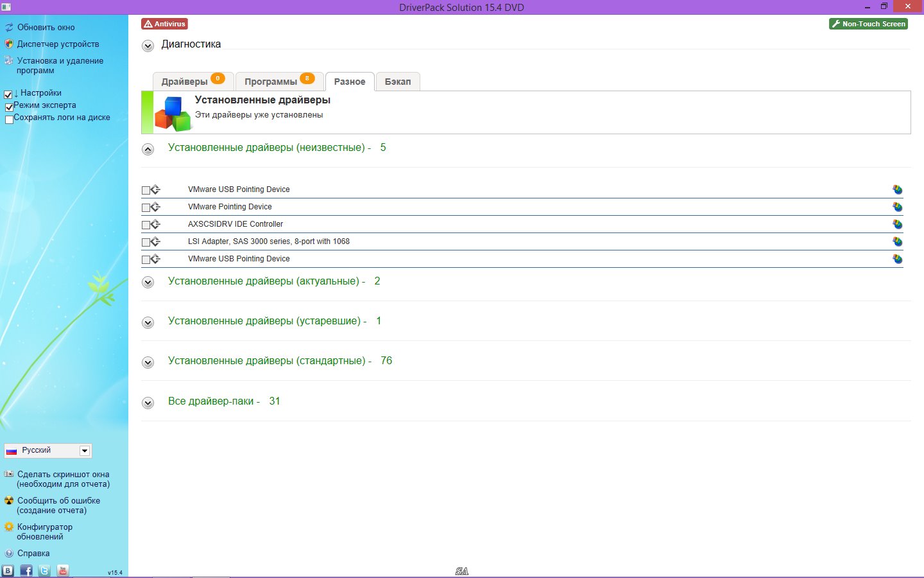Switch to the Драйверы tab
Viewport: 924px width, 578px height.
193,81
